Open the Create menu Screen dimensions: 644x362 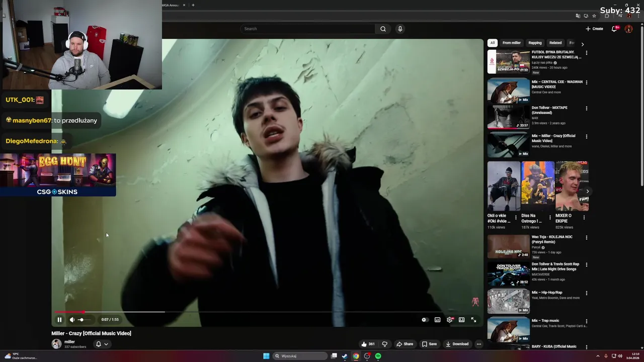click(594, 29)
